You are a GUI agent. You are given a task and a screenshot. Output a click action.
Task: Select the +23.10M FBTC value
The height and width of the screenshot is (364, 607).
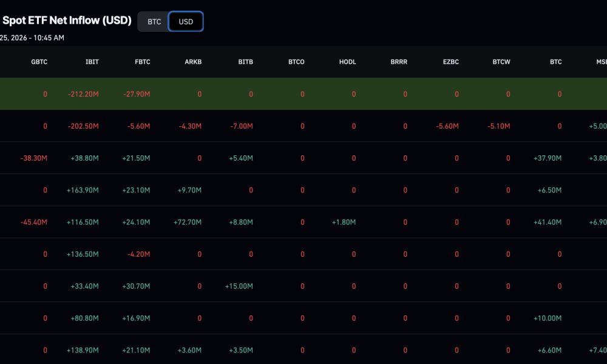pyautogui.click(x=136, y=190)
